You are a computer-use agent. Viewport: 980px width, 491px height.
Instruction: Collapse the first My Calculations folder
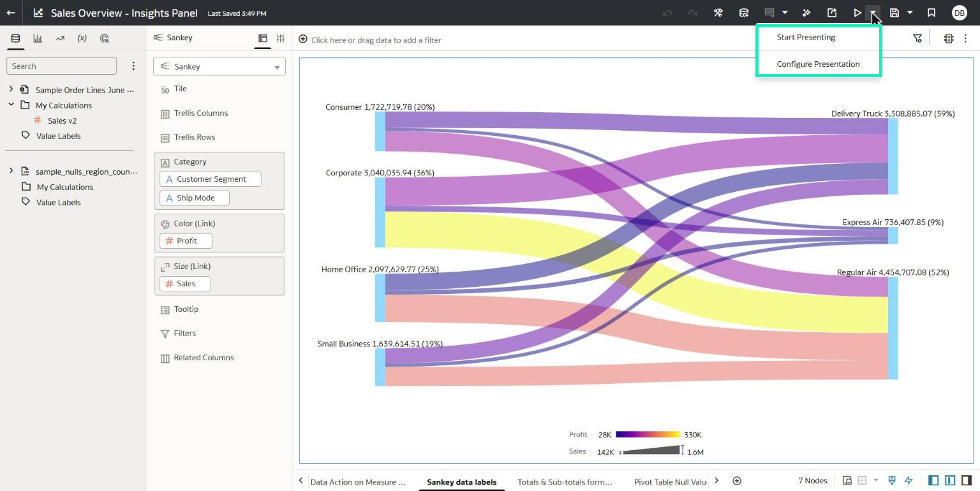coord(11,105)
